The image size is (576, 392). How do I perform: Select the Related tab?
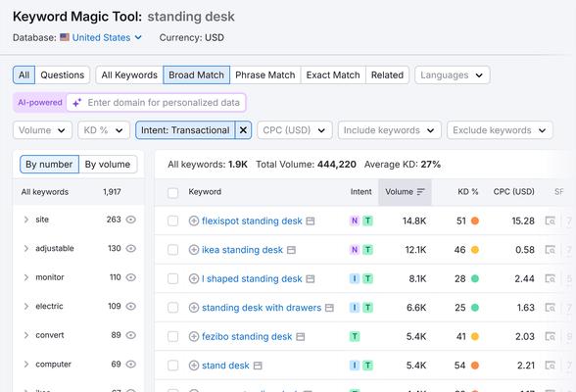point(387,75)
